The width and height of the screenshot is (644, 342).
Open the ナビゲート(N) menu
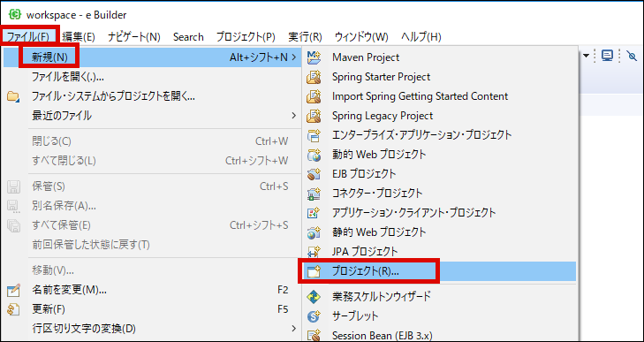coord(134,37)
